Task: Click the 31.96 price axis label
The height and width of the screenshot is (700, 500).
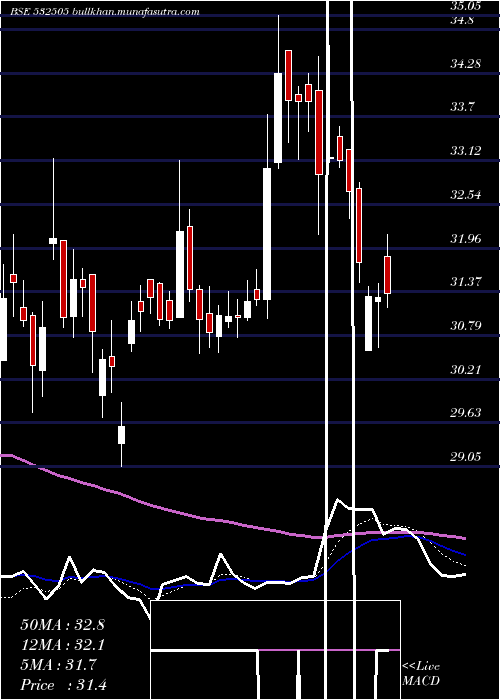Action: [466, 239]
